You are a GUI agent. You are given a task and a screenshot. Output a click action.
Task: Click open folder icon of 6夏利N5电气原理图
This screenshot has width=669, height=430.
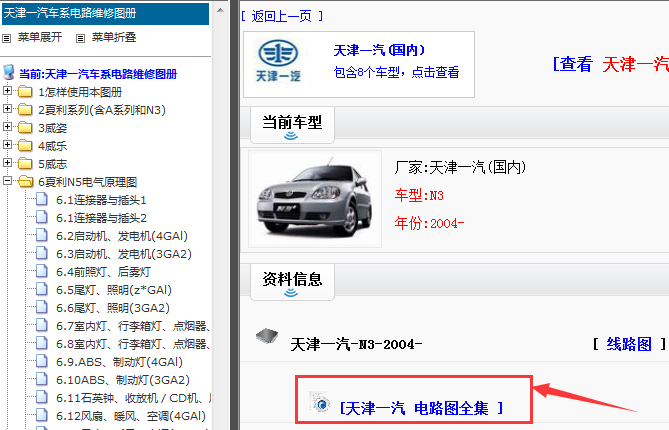coord(26,182)
